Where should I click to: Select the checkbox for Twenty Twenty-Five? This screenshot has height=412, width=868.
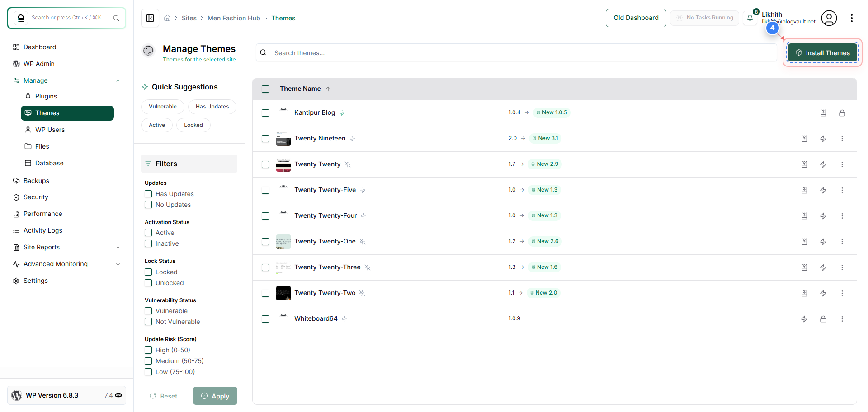(x=265, y=190)
